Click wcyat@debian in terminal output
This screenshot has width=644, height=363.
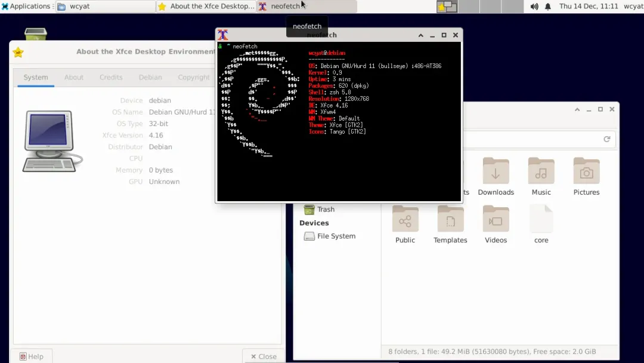click(x=327, y=53)
